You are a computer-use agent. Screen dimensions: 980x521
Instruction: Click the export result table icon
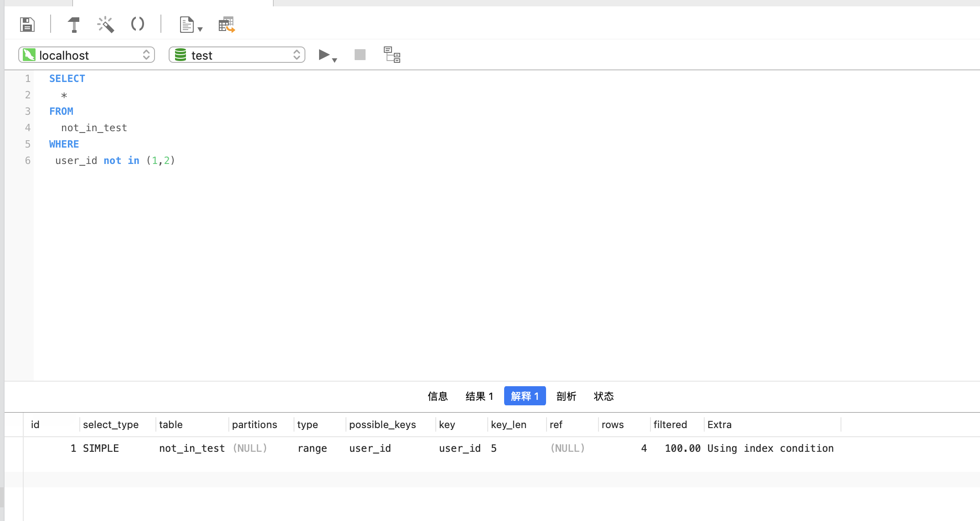(x=226, y=25)
